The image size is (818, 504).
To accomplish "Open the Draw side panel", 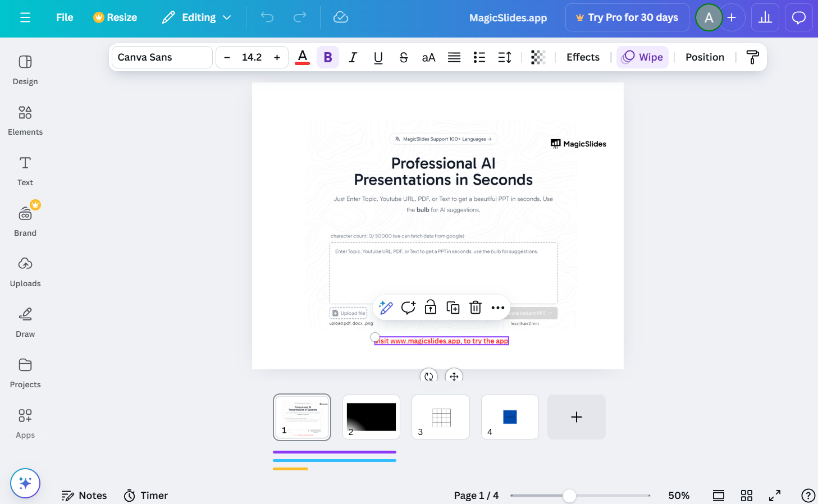I will [25, 323].
